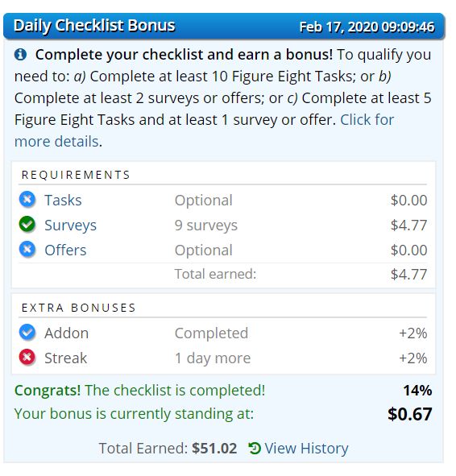The width and height of the screenshot is (456, 476).
Task: Open the Surveys requirement link
Action: click(x=70, y=226)
